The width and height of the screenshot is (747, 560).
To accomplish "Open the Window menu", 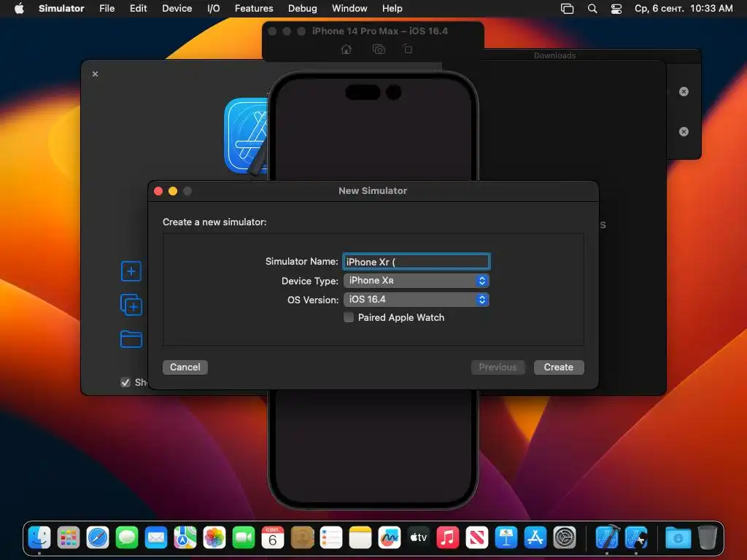I will (349, 9).
